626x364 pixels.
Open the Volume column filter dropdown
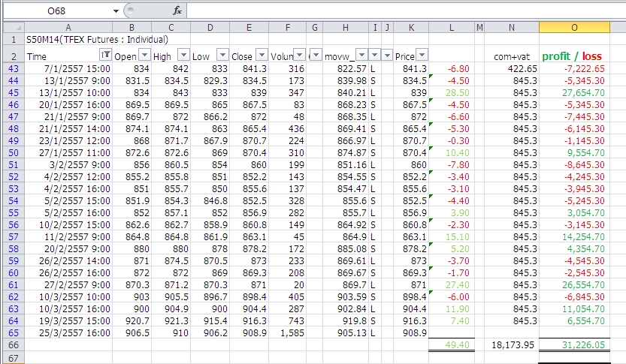[x=299, y=55]
